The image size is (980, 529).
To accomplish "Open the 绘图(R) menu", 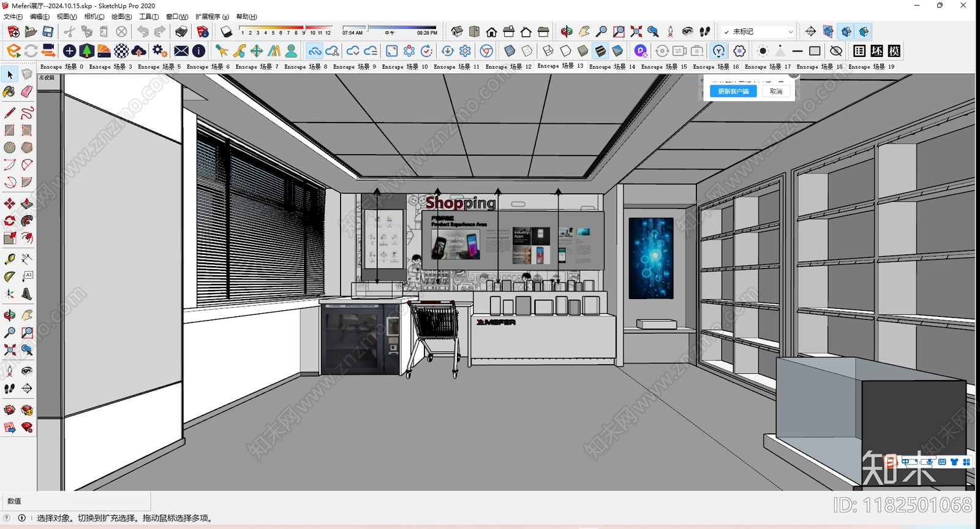I will (122, 17).
